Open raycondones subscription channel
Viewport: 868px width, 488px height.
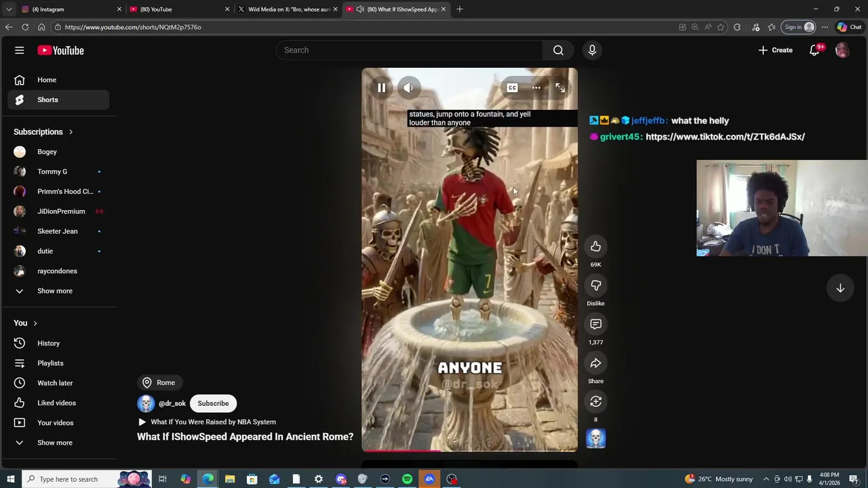click(58, 271)
